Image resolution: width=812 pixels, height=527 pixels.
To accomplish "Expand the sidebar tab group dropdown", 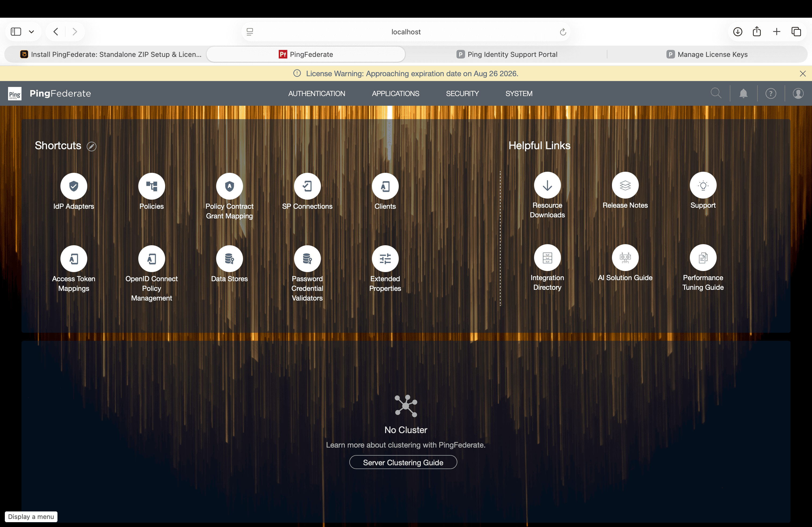I will [31, 32].
